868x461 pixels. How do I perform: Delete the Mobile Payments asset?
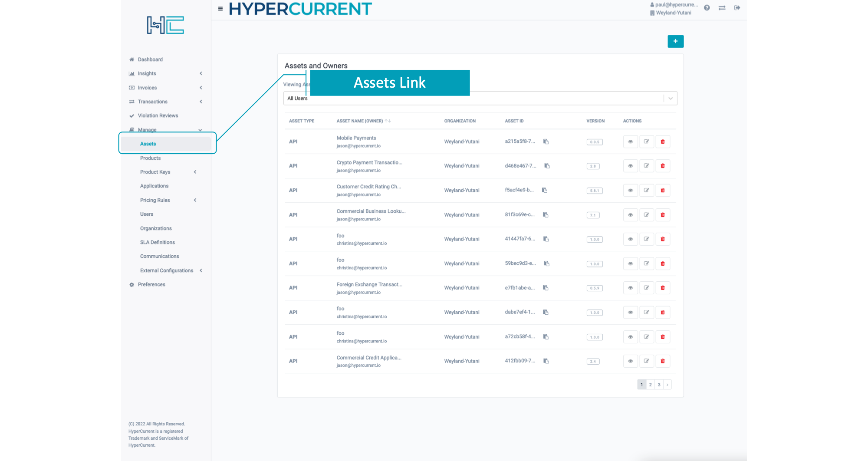(x=662, y=142)
